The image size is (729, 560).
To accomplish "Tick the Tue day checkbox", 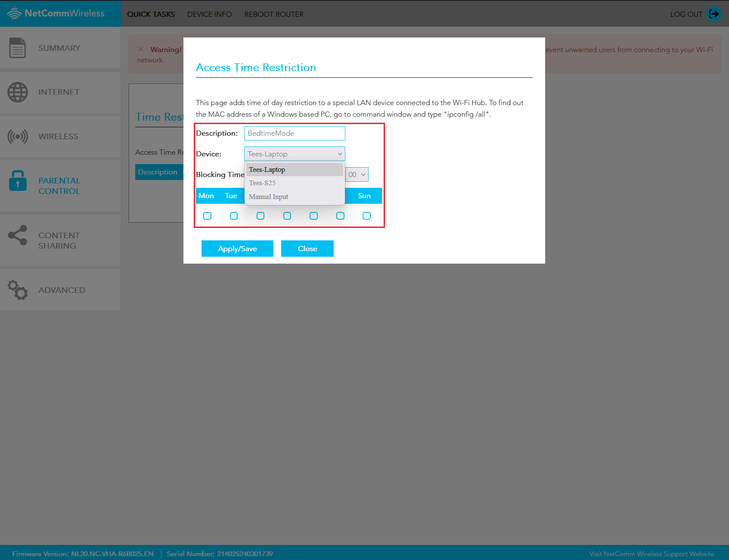I will [234, 216].
